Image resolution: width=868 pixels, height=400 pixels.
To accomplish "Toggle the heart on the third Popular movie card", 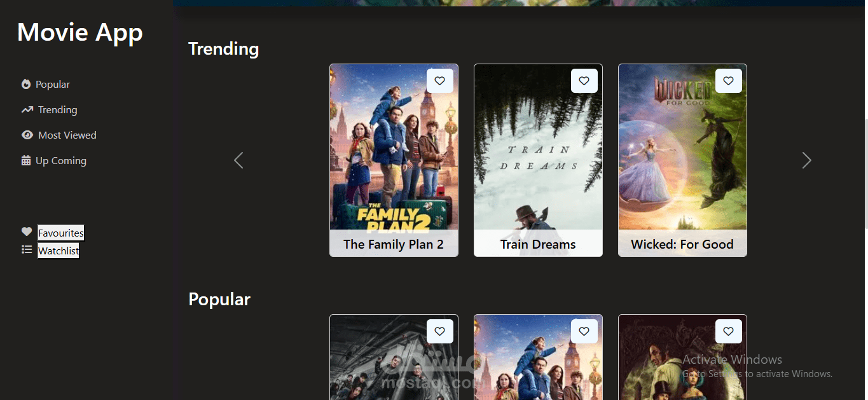I will [x=728, y=331].
